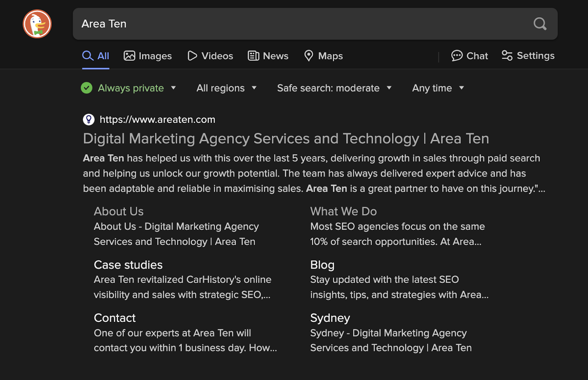Open the Settings menu

click(528, 56)
